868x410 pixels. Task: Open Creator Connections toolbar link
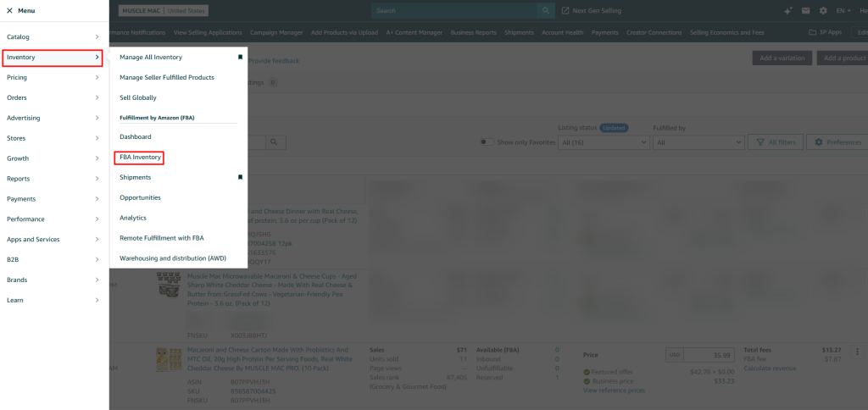click(x=654, y=33)
